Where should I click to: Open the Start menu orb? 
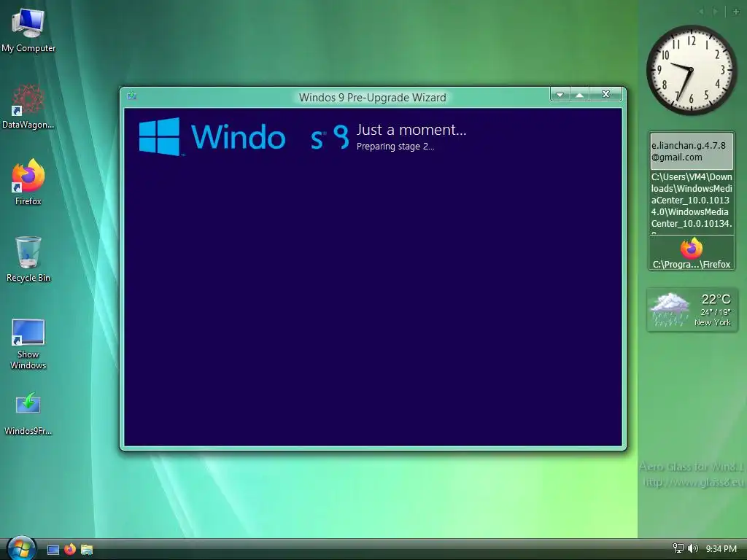point(21,548)
